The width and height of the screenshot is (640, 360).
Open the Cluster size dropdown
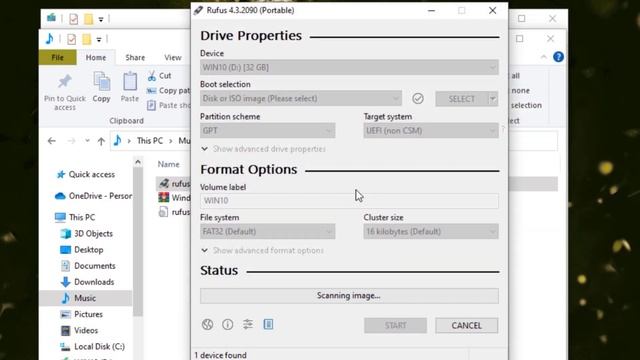pos(431,231)
